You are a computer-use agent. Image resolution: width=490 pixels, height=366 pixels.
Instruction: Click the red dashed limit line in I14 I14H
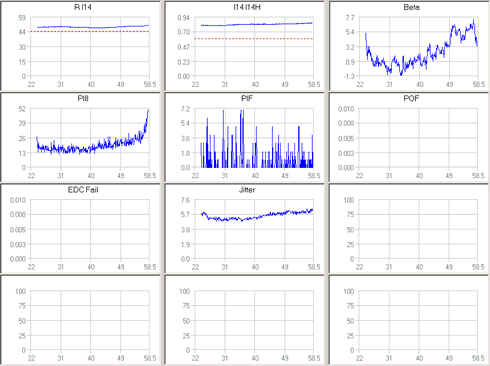(x=254, y=39)
